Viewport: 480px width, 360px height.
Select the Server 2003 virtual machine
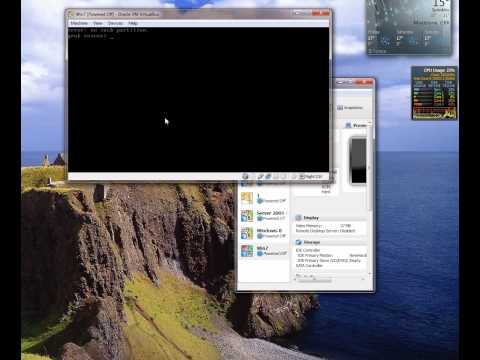[x=264, y=216]
